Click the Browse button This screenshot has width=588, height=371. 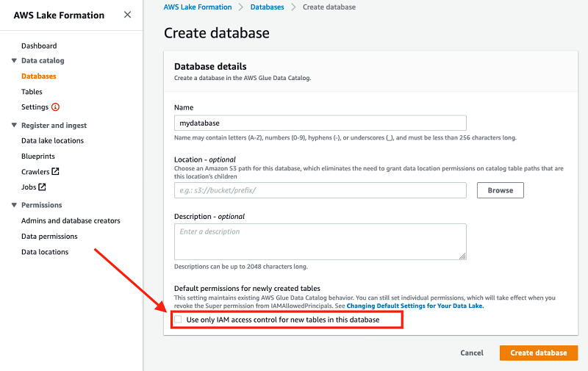pyautogui.click(x=501, y=190)
